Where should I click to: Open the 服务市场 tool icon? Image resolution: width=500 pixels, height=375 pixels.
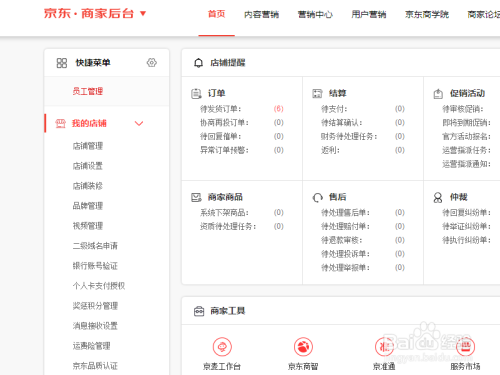465,347
